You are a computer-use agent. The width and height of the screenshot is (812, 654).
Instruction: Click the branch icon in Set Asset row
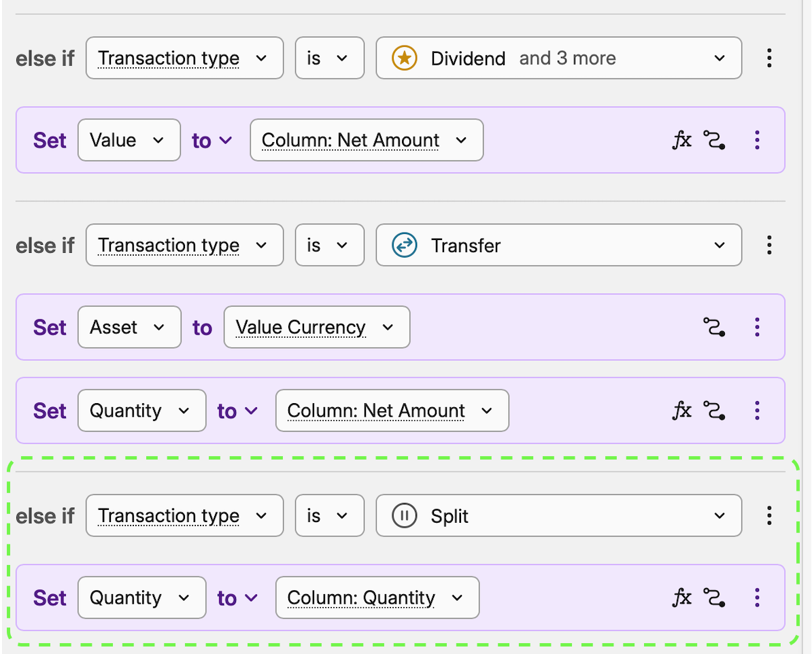713,327
